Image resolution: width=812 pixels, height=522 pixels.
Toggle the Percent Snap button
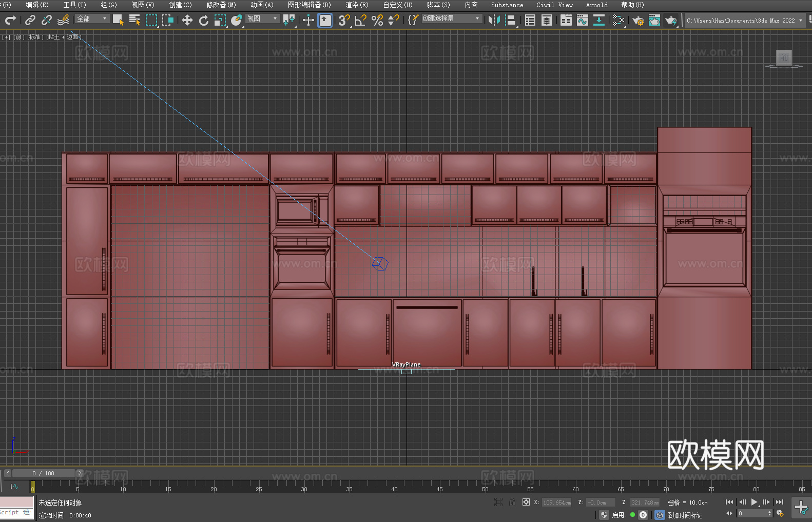(x=377, y=20)
